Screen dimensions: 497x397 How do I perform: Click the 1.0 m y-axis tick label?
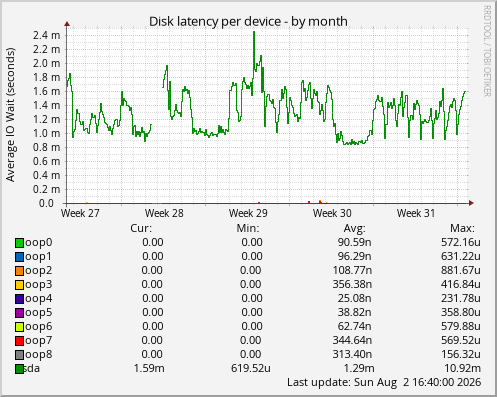(x=46, y=133)
